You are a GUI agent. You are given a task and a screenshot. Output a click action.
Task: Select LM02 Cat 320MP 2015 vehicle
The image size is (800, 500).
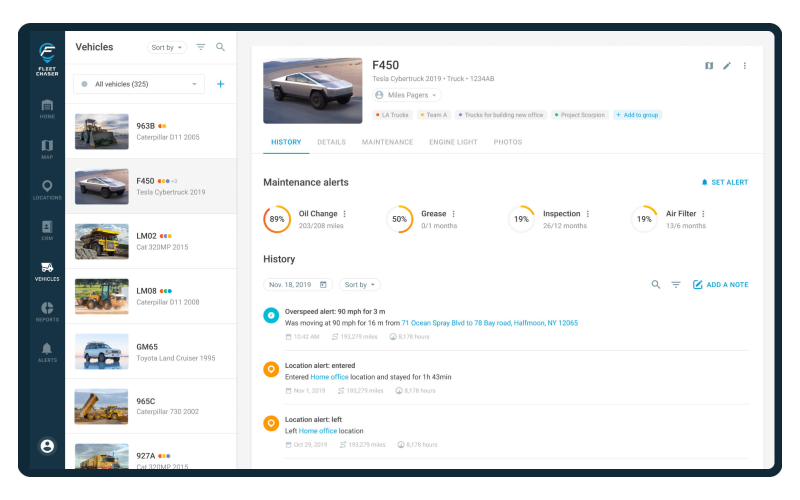pyautogui.click(x=151, y=241)
